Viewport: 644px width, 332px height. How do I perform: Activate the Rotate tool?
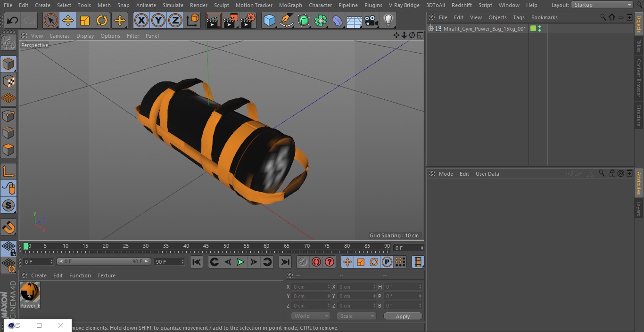(x=102, y=21)
